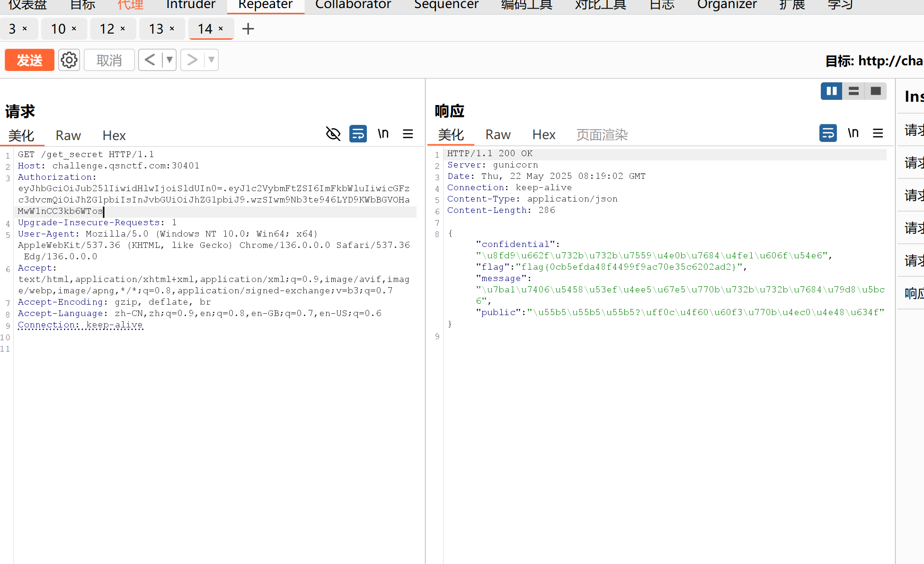Click the Upgrade-Insecure-Requests header

(x=97, y=223)
